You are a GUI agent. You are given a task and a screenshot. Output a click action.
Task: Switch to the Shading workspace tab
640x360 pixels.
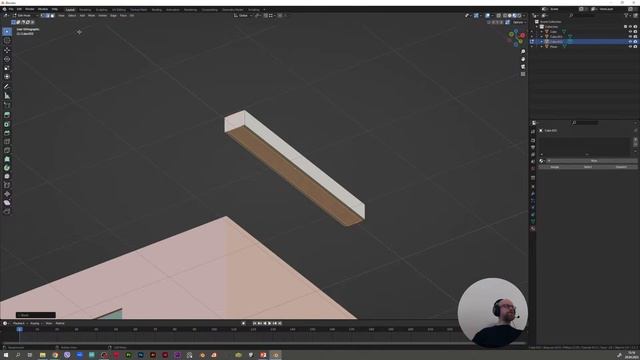157,9
